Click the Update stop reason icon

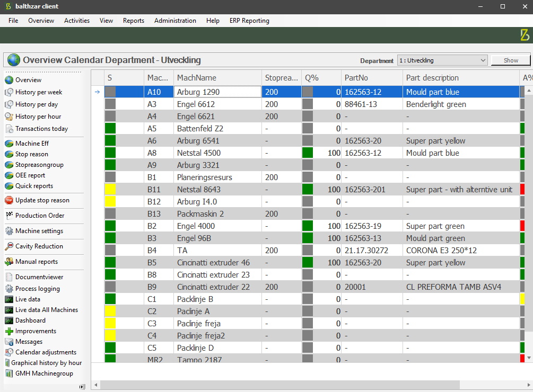coord(9,201)
